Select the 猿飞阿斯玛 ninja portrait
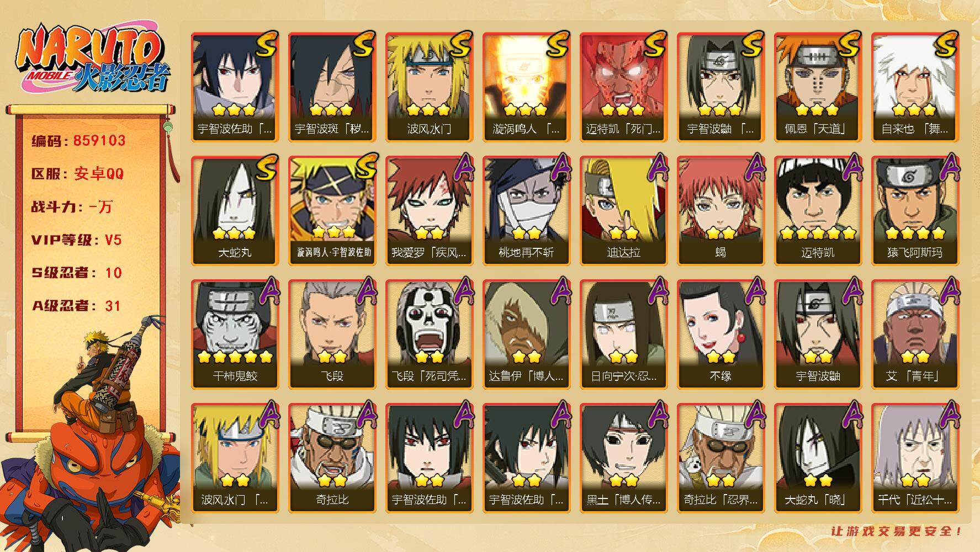This screenshot has height=552, width=980. point(915,210)
